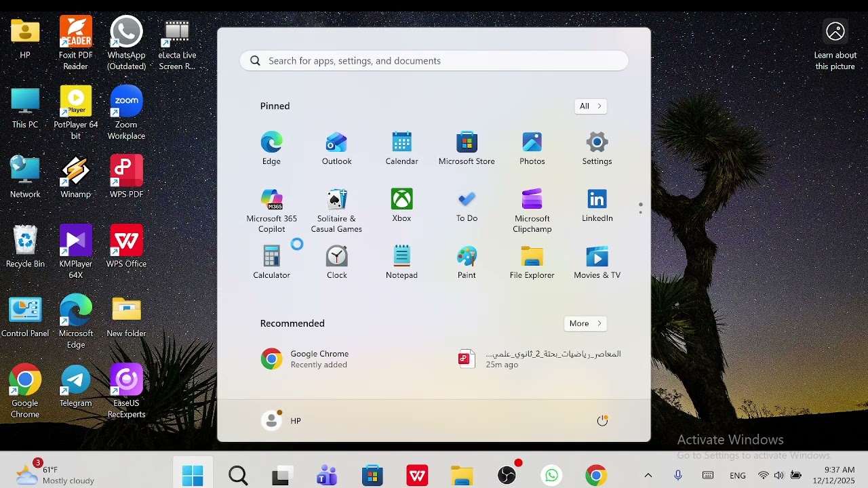Open the touch keyboard from system tray
The width and height of the screenshot is (868, 488).
click(708, 475)
